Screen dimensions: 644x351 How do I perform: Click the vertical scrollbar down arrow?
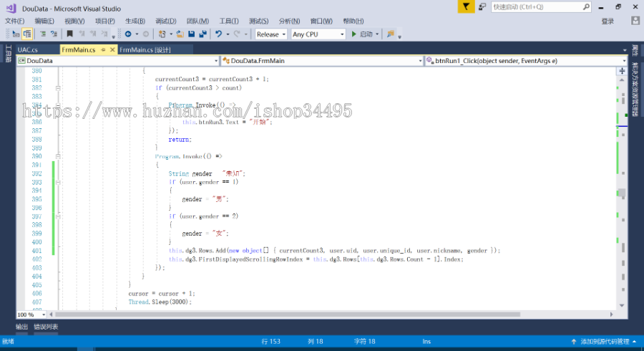point(622,305)
